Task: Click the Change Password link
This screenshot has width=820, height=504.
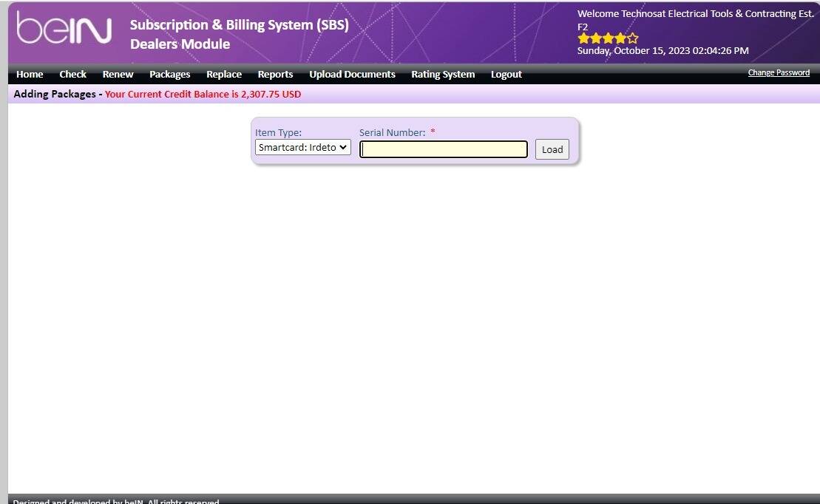Action: pyautogui.click(x=779, y=72)
